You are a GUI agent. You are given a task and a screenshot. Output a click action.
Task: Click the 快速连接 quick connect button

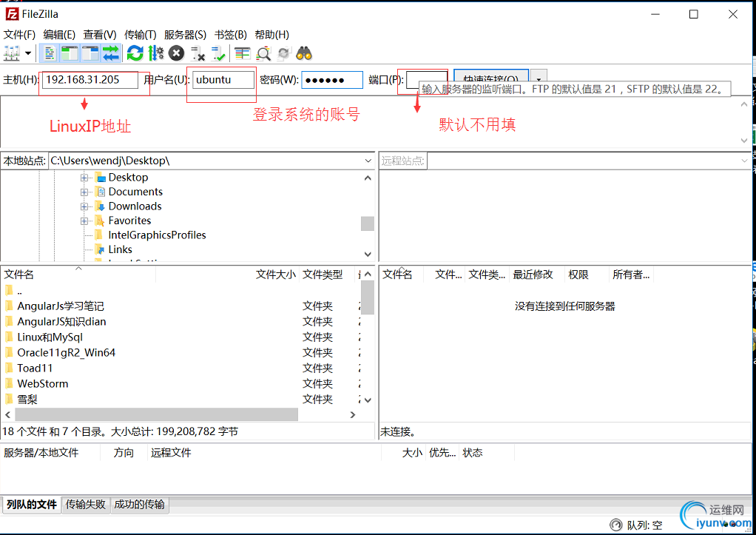(x=491, y=76)
